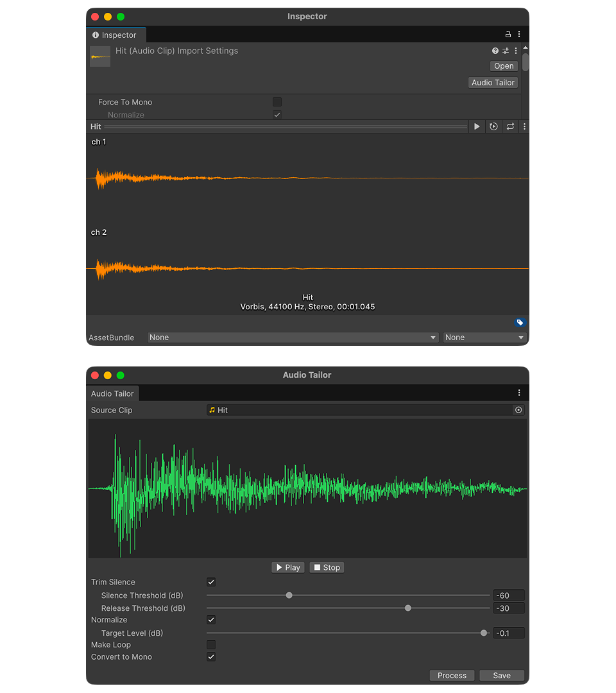This screenshot has height=693, width=616.
Task: Click the Hit audio clip thumbnail
Action: 100,56
